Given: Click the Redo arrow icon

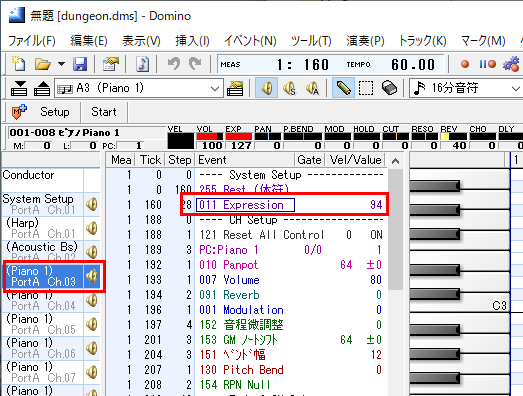Looking at the screenshot, I should click(195, 63).
